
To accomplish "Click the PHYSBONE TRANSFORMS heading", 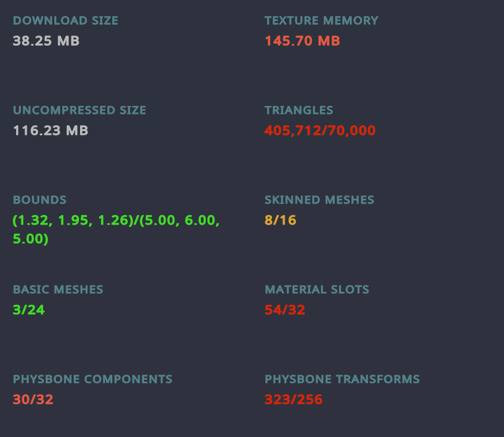I will (342, 379).
